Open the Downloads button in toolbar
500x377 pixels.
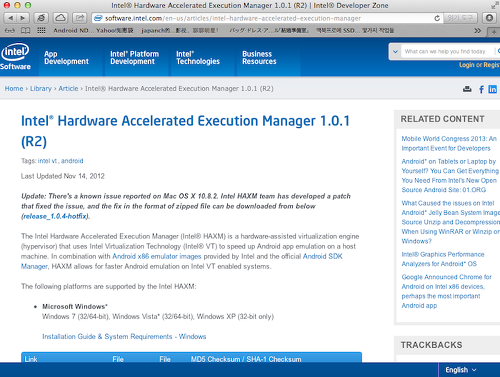489,18
